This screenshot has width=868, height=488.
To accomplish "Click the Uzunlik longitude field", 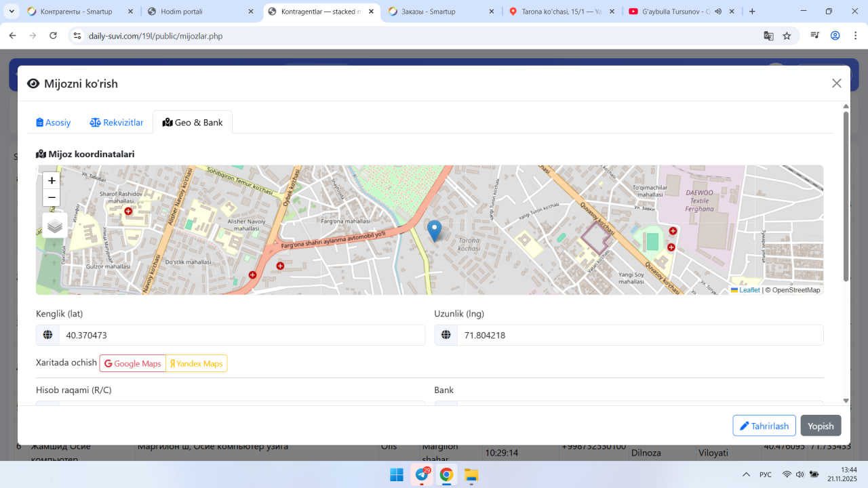I will (639, 335).
